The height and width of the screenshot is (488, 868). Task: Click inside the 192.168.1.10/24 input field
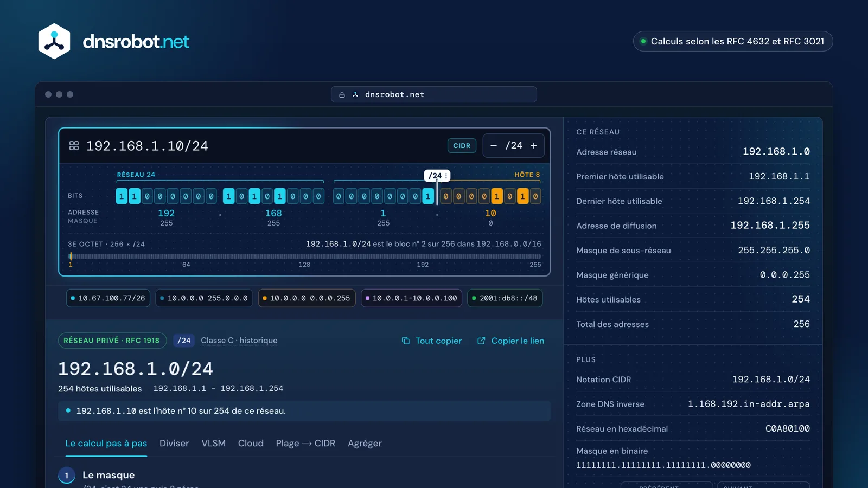[260, 146]
